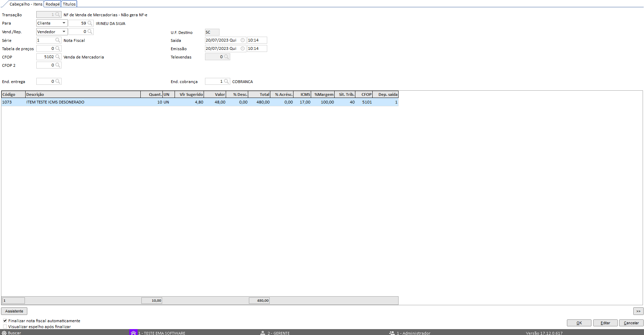Click the Assistente button
The image size is (644, 335).
(x=14, y=311)
